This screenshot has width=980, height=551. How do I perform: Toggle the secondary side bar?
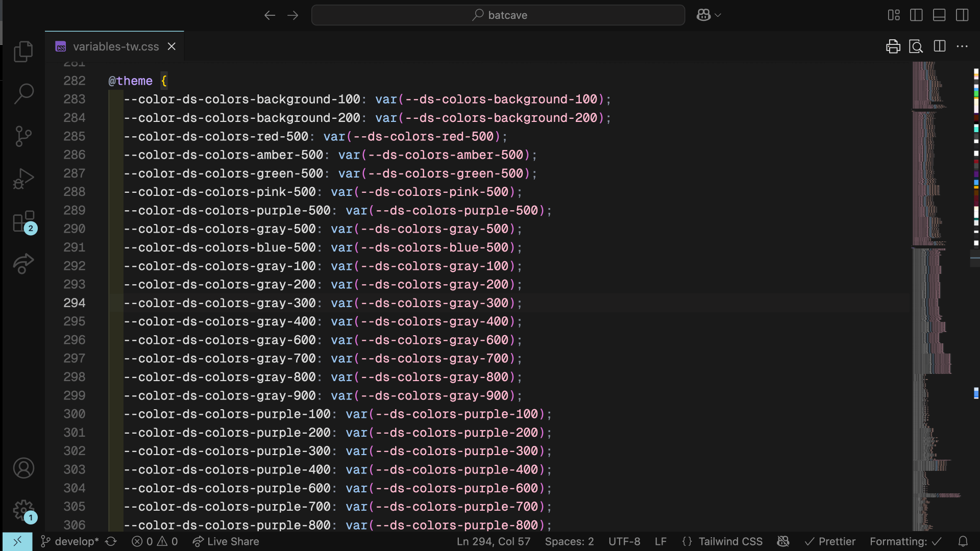962,15
